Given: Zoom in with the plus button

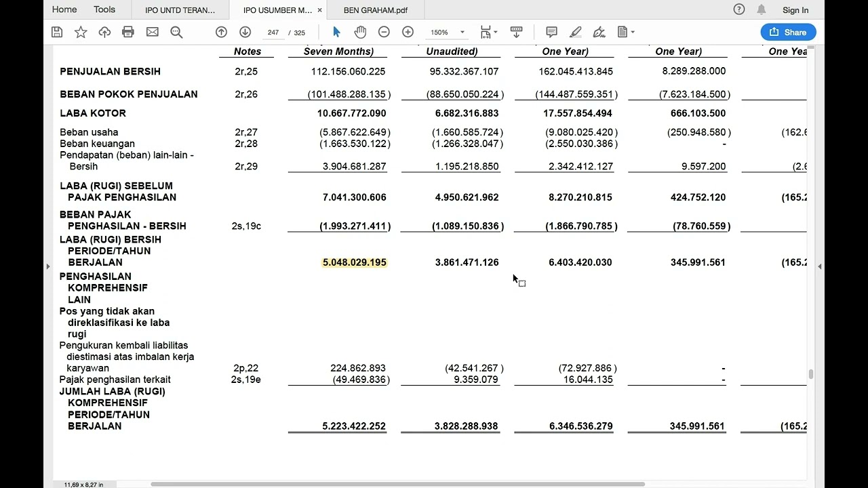Looking at the screenshot, I should [408, 32].
